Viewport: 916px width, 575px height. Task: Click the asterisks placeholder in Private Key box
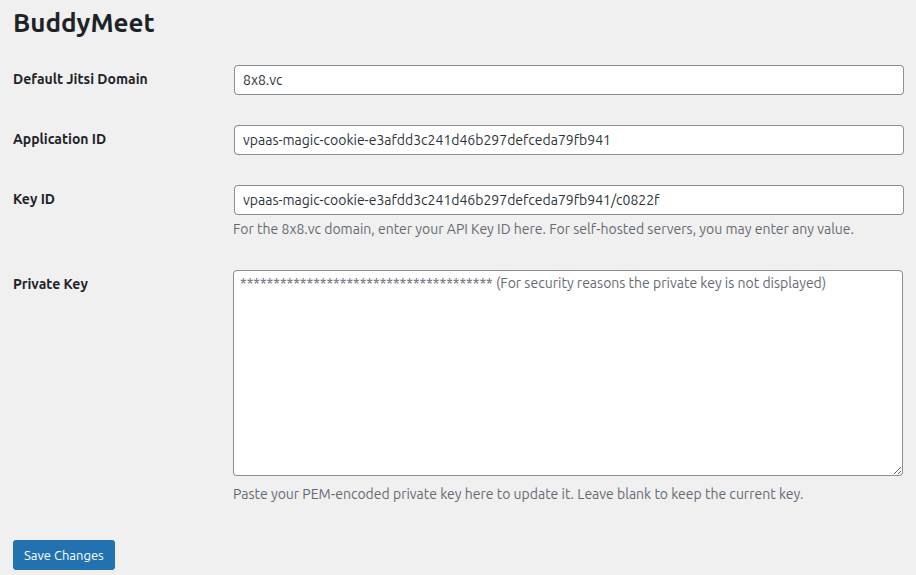366,283
